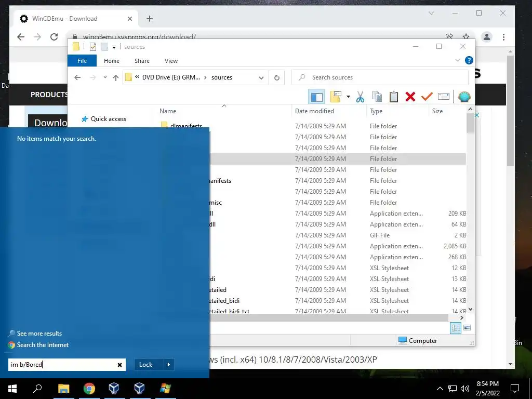Open Explorer Help question mark icon
This screenshot has height=399, width=532.
pos(469,60)
